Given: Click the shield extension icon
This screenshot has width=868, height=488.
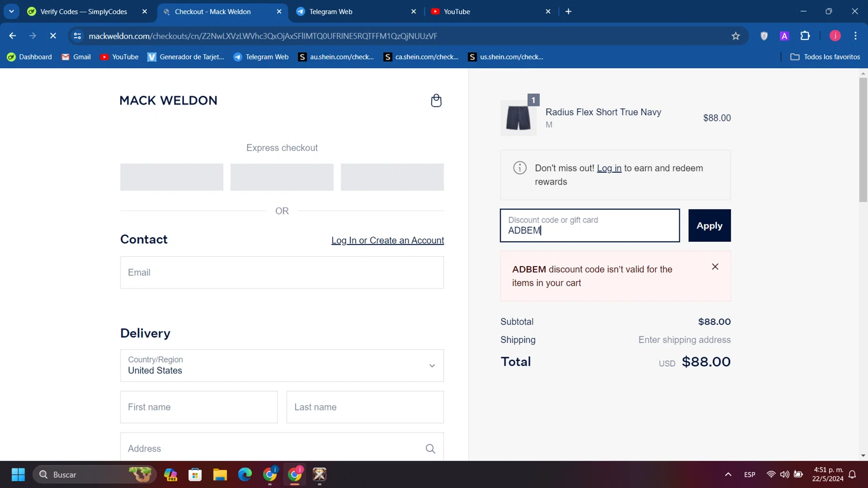Looking at the screenshot, I should (764, 36).
